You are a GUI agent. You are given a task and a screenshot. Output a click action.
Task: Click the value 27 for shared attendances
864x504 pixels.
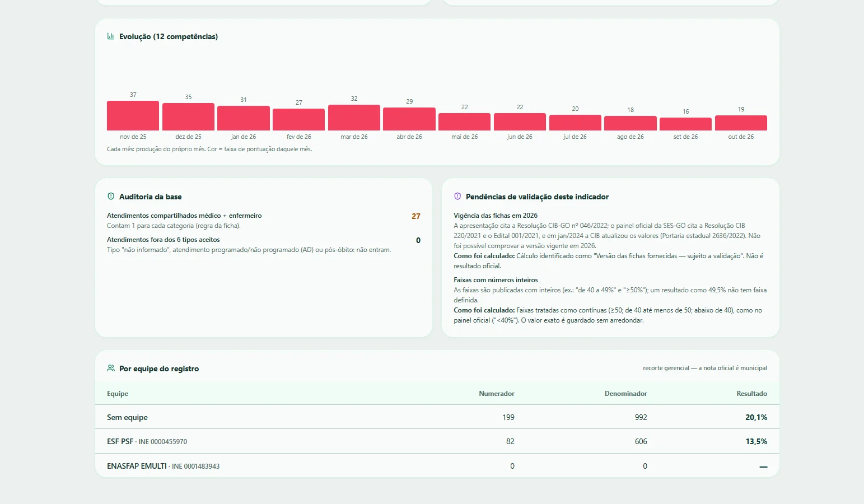click(x=416, y=216)
